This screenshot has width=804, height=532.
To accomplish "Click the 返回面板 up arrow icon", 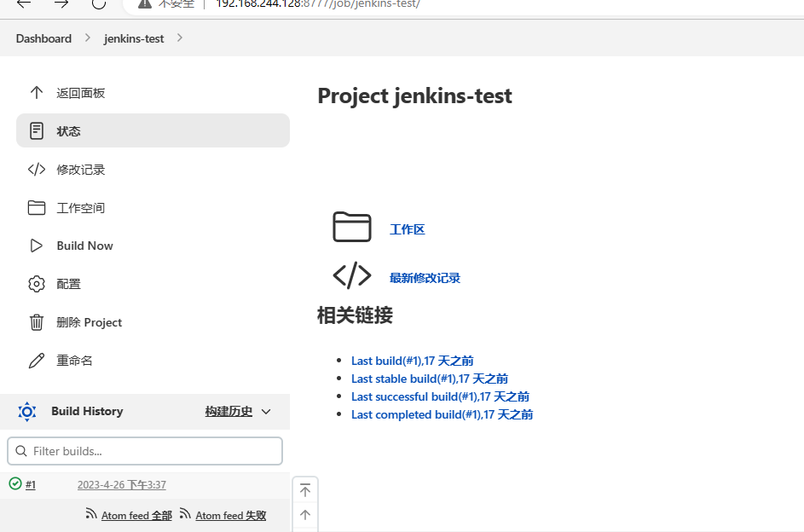I will tap(36, 92).
